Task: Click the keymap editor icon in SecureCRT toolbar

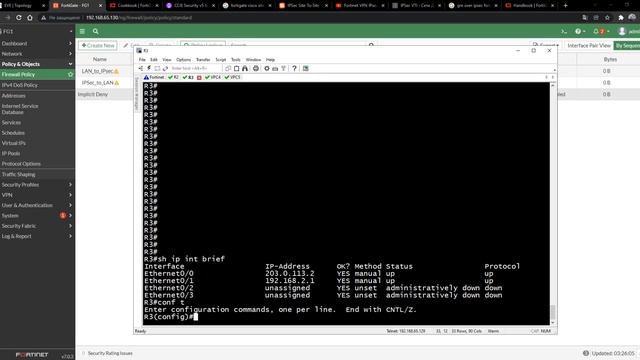Action: coord(275,68)
